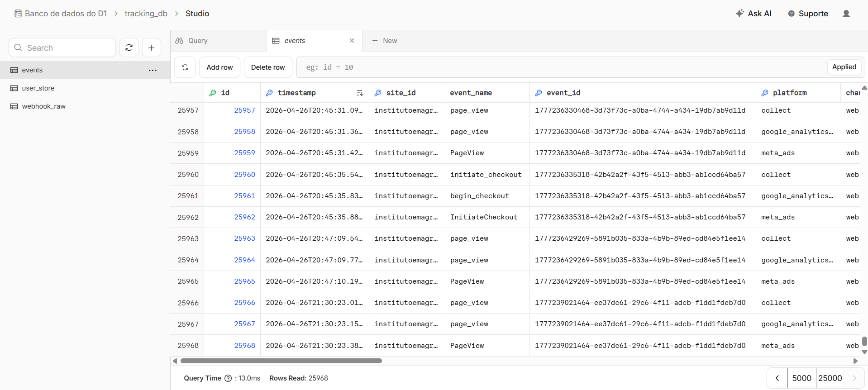The height and width of the screenshot is (390, 868).
Task: Click the key icon in the platform header
Action: (x=765, y=93)
